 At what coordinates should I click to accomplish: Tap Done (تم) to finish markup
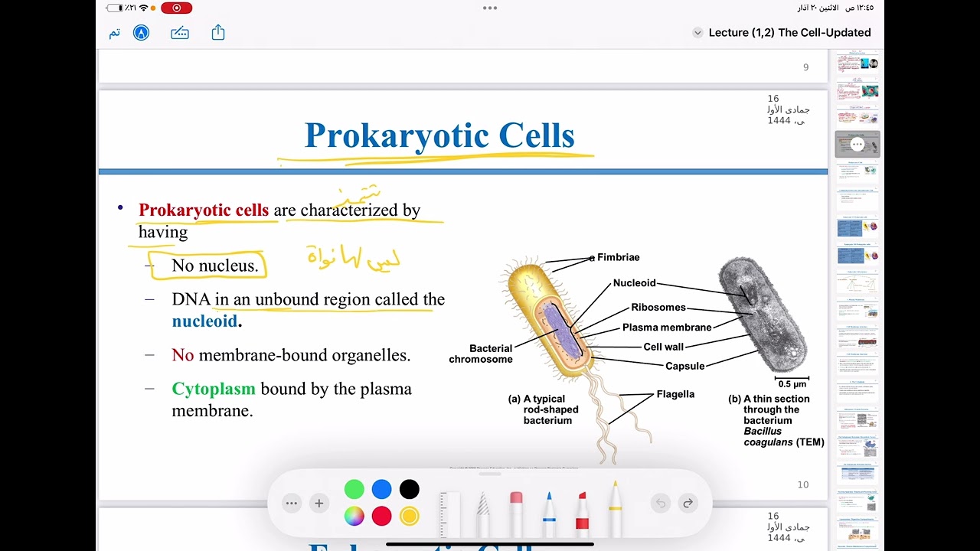[x=114, y=33]
